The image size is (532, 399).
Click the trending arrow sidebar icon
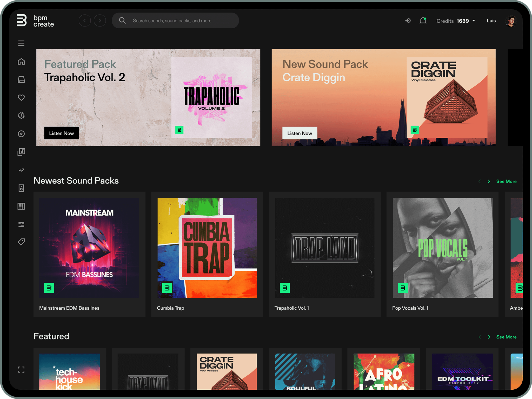pyautogui.click(x=21, y=170)
